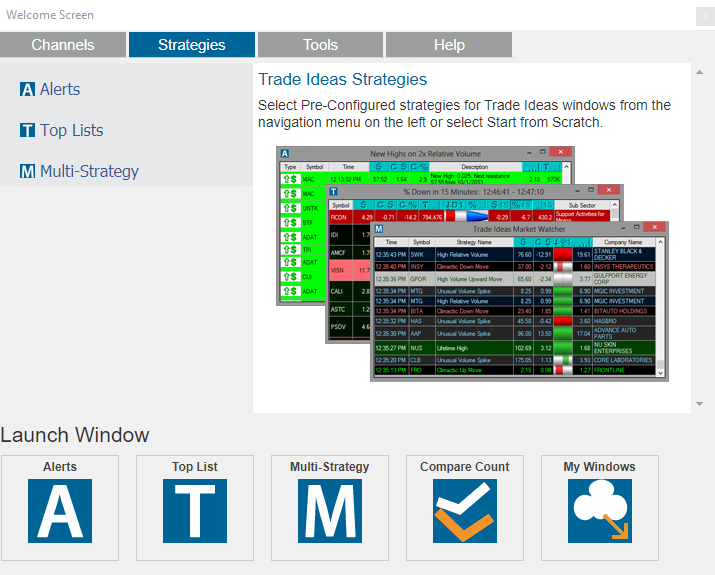Choose Top Lists in navigation menu

(x=71, y=131)
